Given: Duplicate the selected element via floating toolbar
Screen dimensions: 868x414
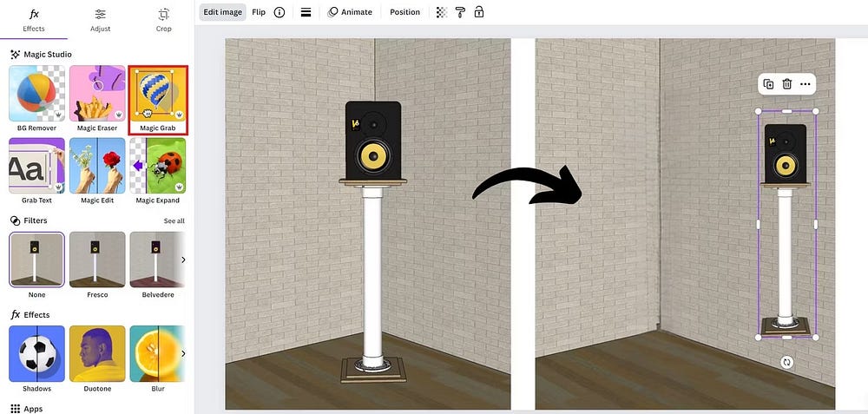Looking at the screenshot, I should pyautogui.click(x=768, y=84).
